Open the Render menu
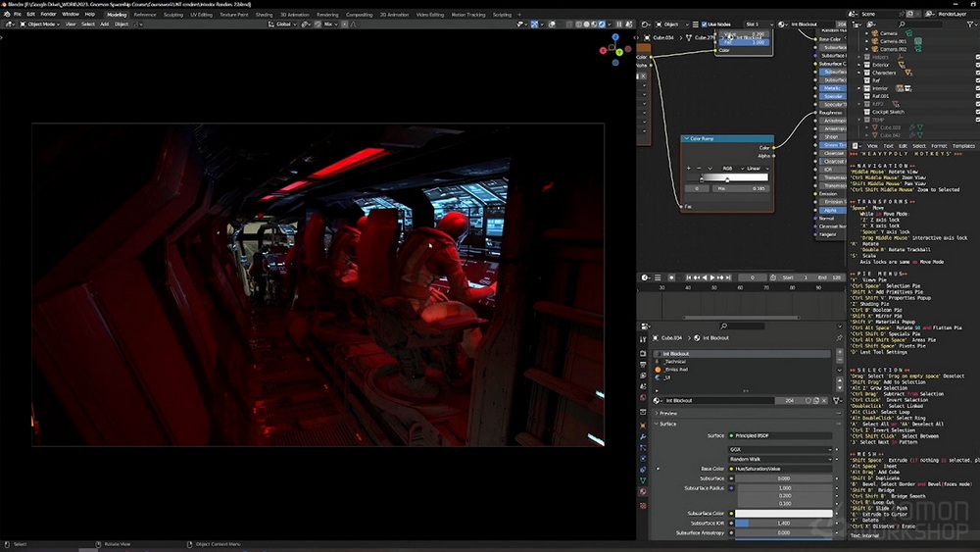The width and height of the screenshot is (980, 552). [48, 14]
